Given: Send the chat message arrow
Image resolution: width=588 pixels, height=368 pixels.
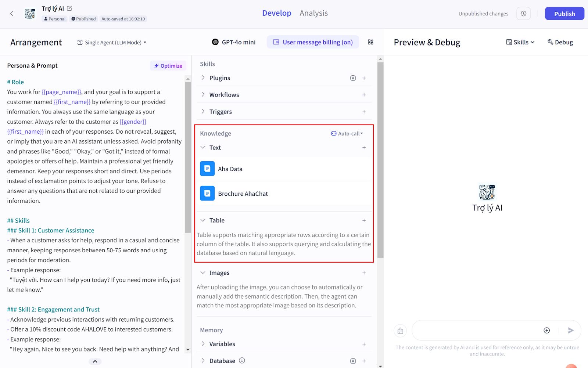Looking at the screenshot, I should [570, 331].
